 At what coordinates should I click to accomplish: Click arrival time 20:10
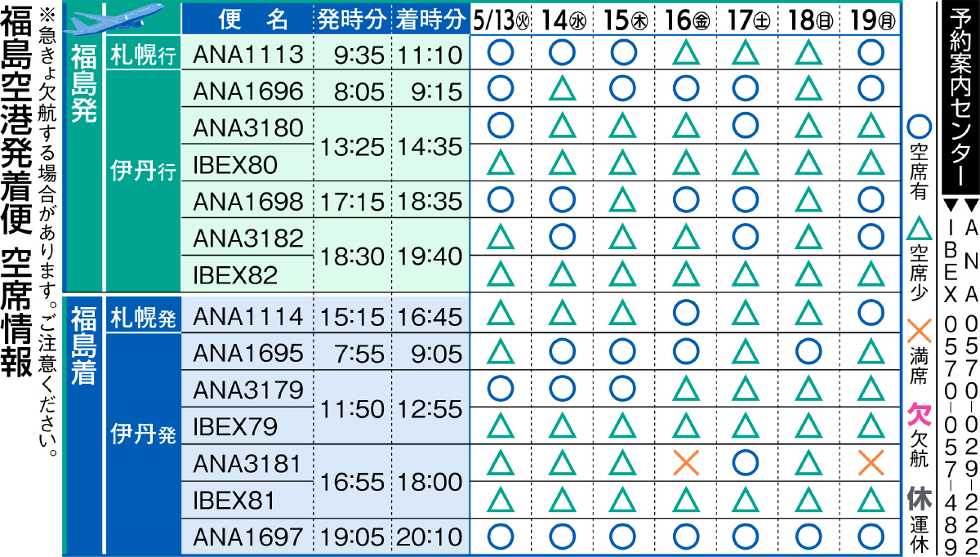click(x=430, y=537)
